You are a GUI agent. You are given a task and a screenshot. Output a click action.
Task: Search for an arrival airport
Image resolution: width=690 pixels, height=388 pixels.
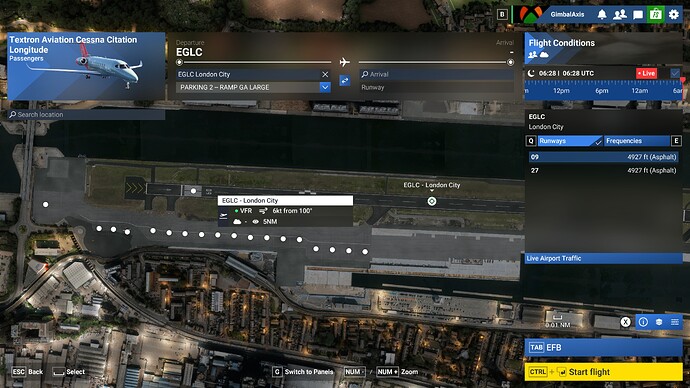437,74
